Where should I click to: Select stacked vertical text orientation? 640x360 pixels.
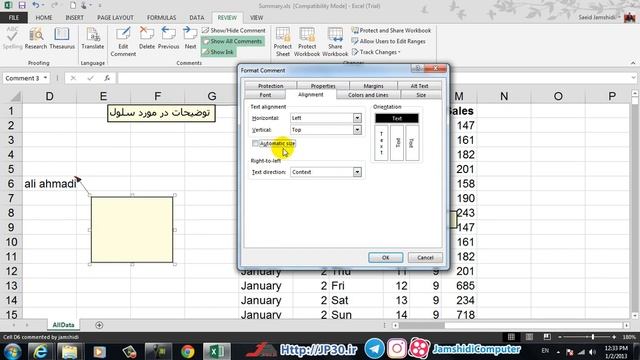pos(381,143)
